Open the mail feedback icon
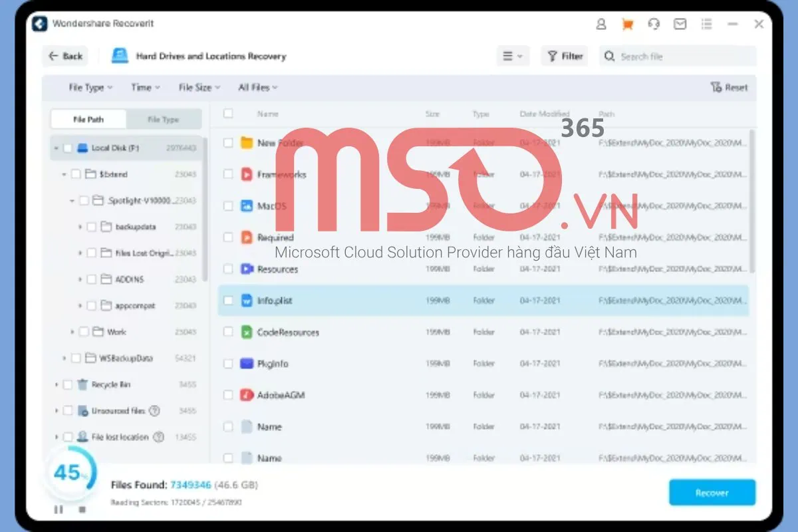798x532 pixels. pyautogui.click(x=680, y=24)
